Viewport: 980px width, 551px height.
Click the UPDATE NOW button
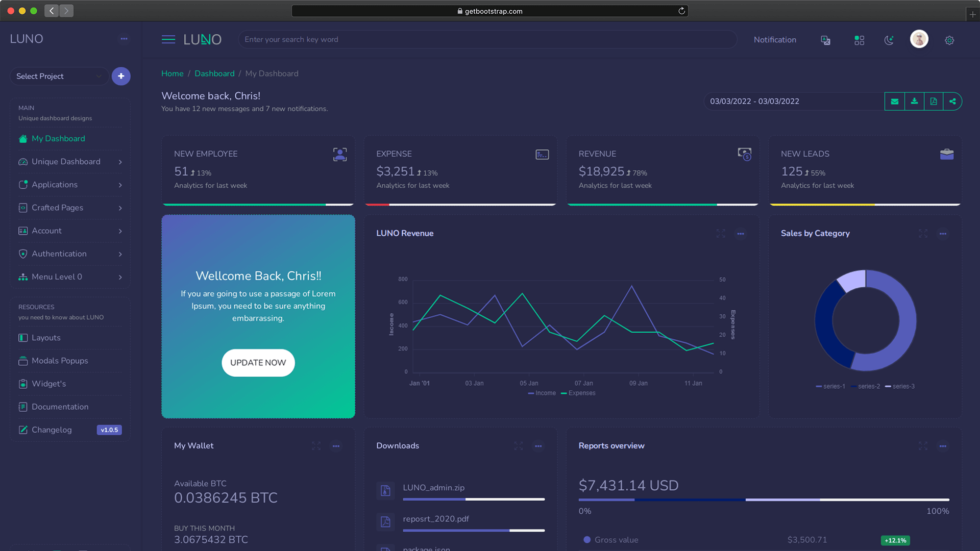[x=258, y=363]
